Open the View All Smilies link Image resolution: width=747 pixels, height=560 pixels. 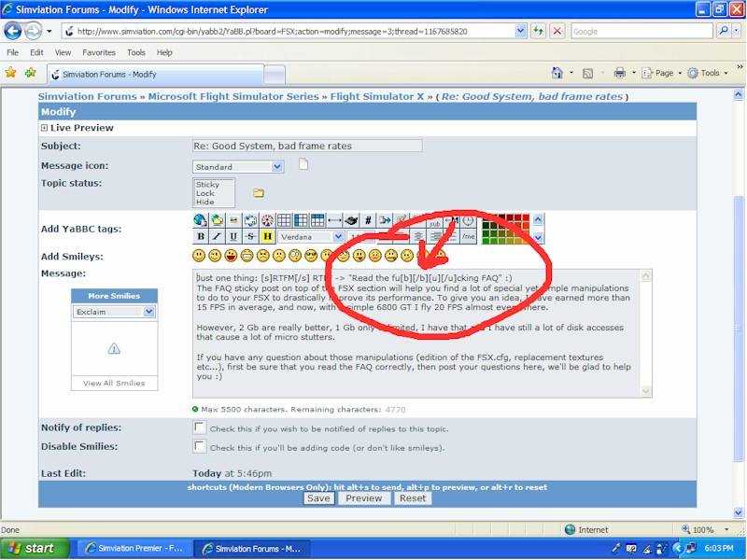tap(113, 384)
